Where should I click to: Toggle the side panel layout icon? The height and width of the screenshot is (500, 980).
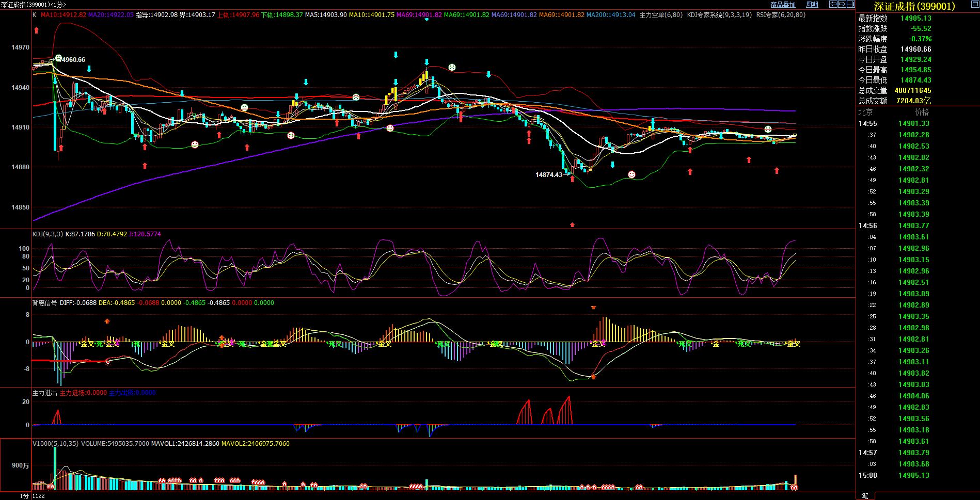coord(851,4)
